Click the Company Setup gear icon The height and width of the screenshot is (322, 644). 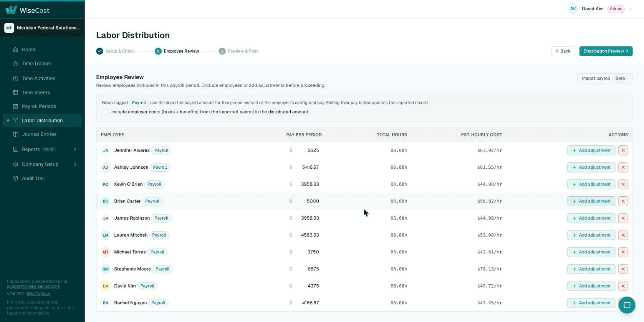[16, 164]
